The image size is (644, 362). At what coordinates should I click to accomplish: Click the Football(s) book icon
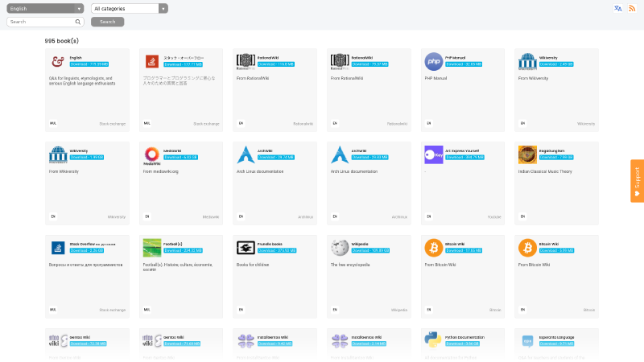(152, 248)
